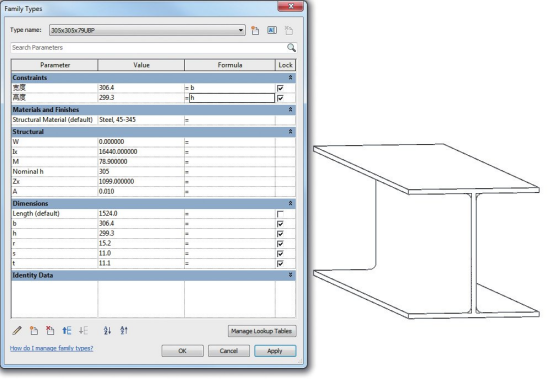Sort parameters in ascending order

point(107,331)
